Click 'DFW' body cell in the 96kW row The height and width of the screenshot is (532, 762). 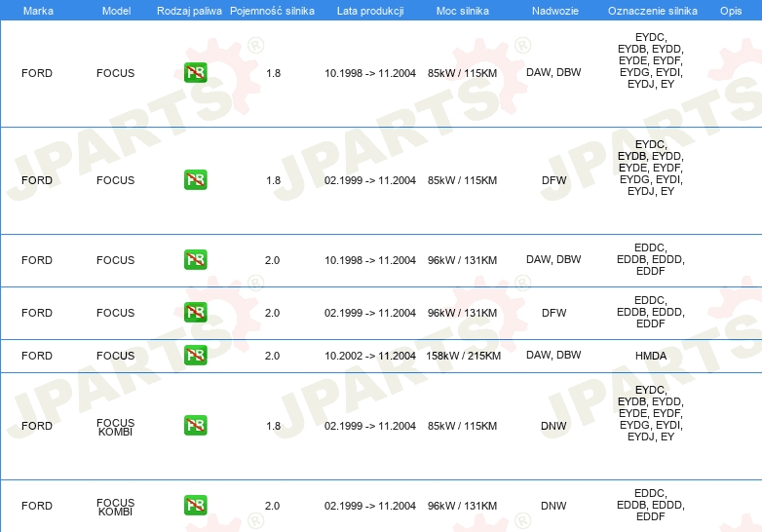(554, 313)
